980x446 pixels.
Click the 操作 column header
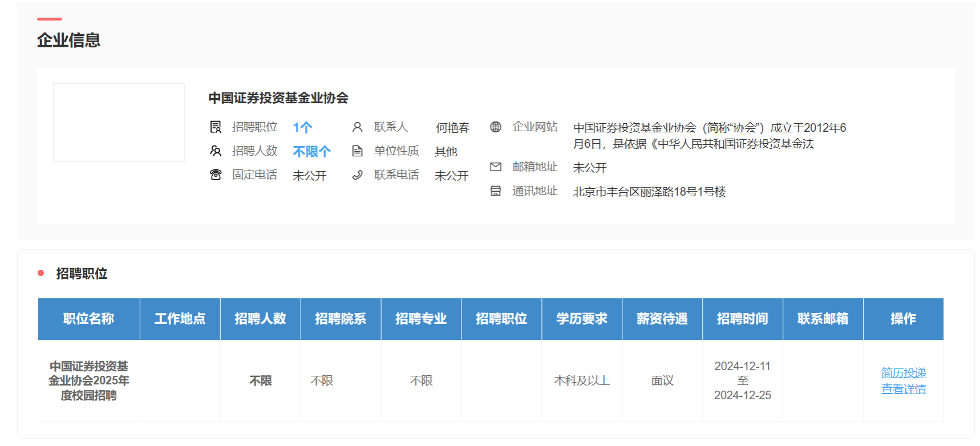(x=904, y=319)
